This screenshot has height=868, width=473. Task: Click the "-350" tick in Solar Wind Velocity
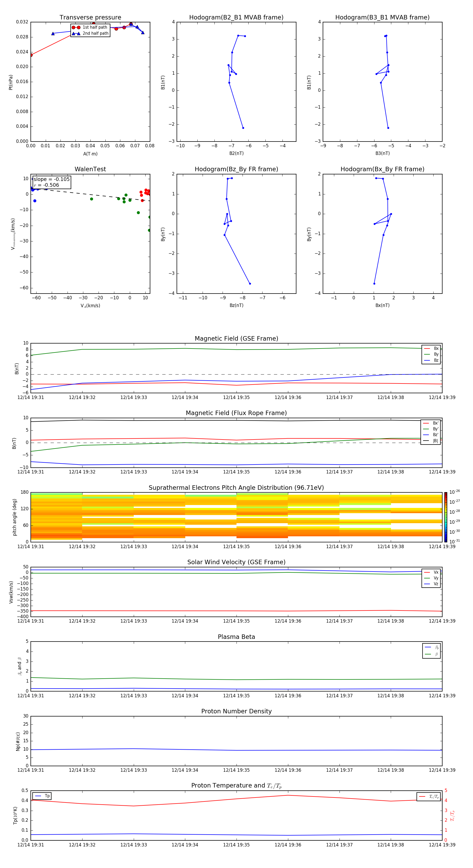coord(23,611)
